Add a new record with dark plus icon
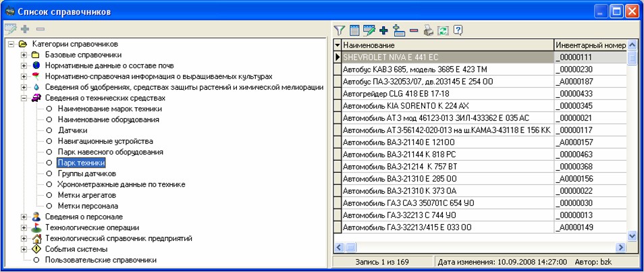Screen dimensions: 644x272 point(383,30)
